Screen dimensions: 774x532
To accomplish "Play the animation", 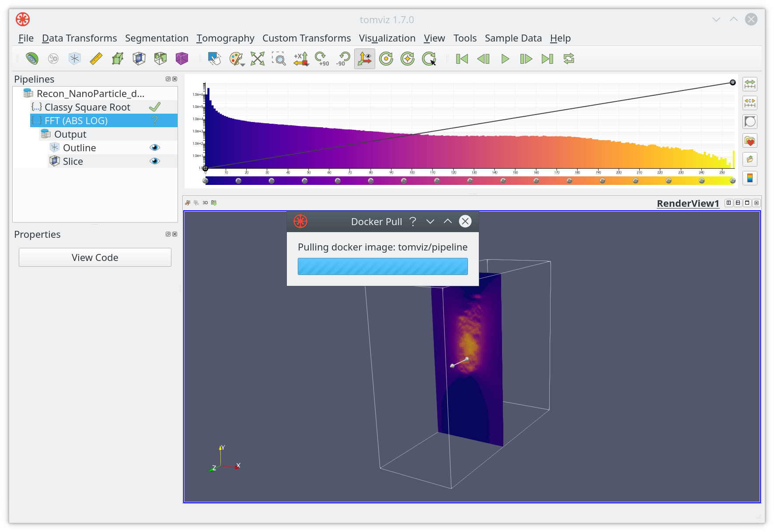I will coord(505,59).
